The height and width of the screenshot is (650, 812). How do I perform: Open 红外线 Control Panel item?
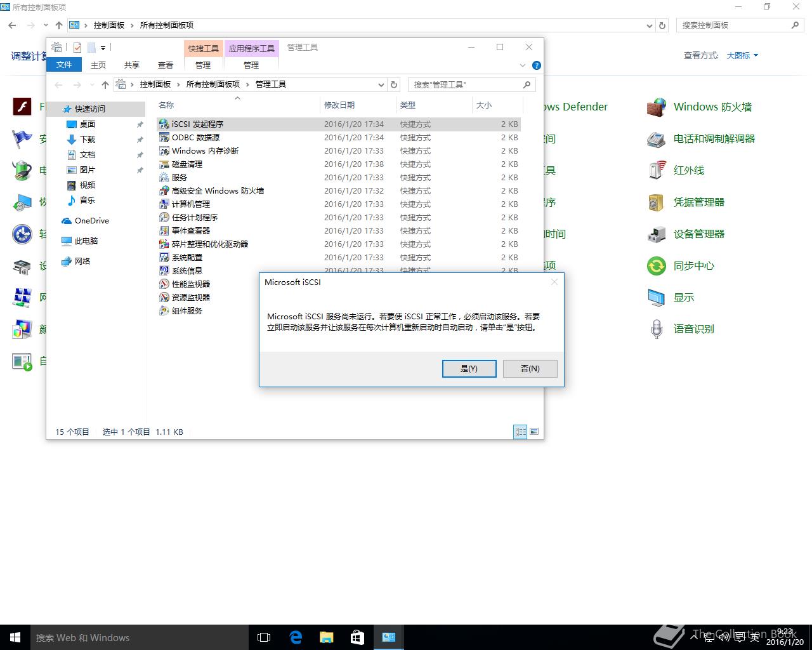676,170
